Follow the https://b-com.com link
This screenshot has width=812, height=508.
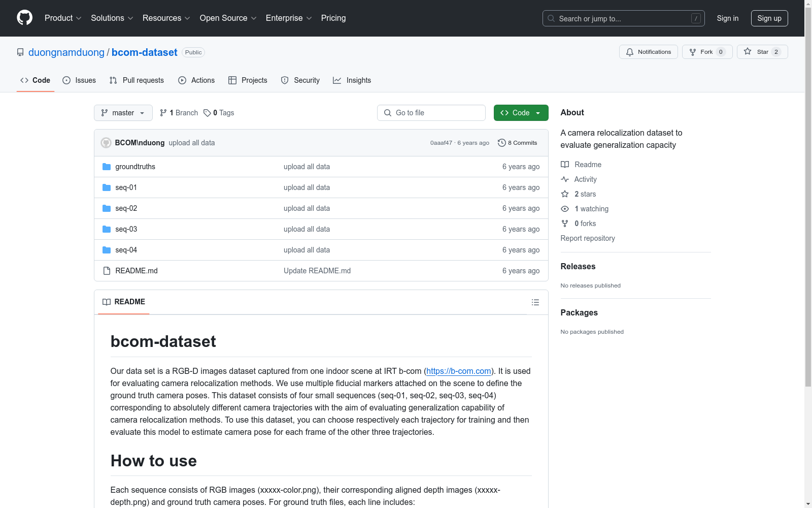[458, 371]
